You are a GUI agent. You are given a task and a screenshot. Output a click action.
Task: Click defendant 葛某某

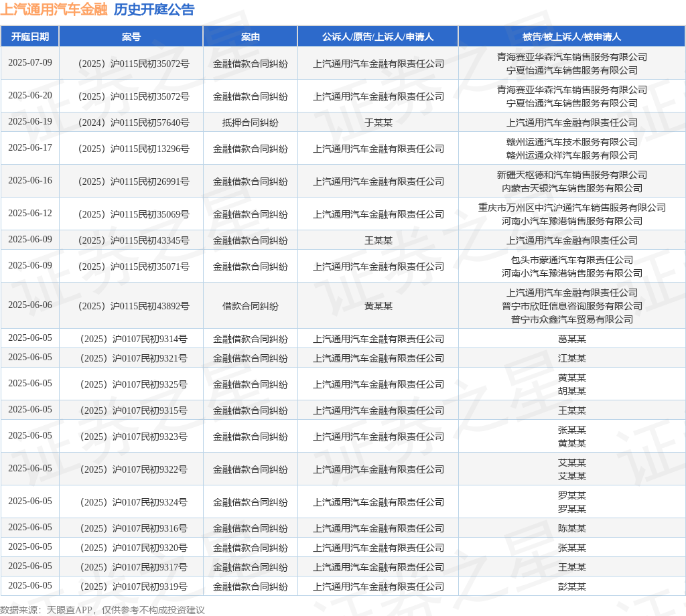[x=572, y=339]
